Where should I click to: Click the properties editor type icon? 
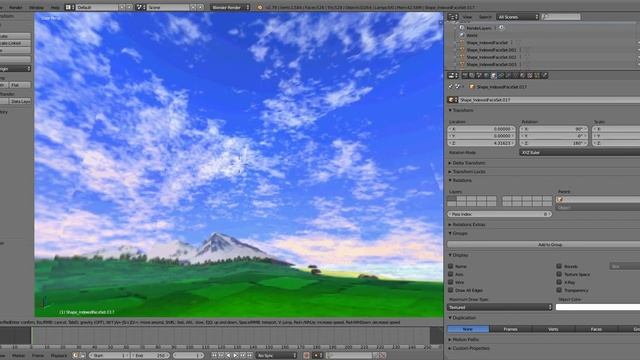[x=453, y=76]
